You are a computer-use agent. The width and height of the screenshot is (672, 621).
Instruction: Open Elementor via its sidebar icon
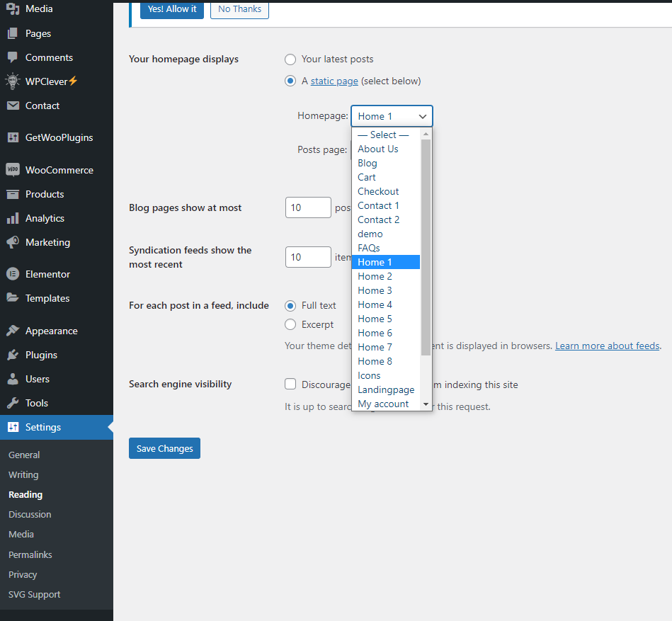click(x=12, y=274)
